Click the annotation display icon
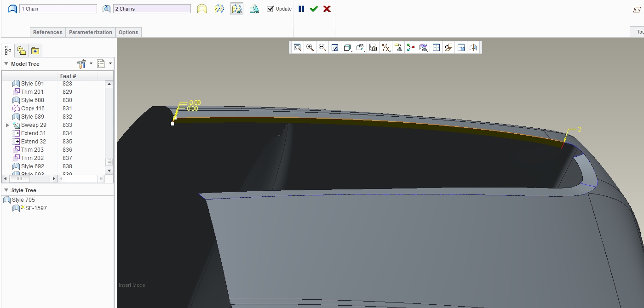 click(398, 47)
